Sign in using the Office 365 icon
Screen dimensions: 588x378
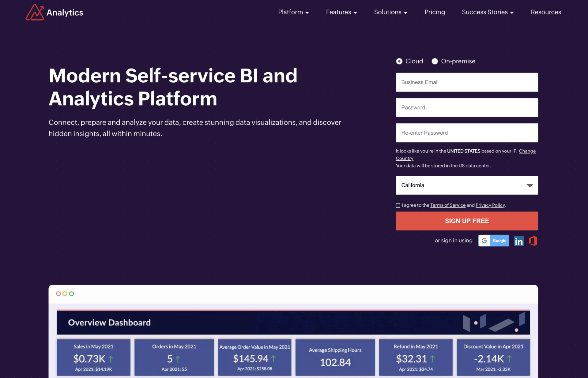point(533,241)
